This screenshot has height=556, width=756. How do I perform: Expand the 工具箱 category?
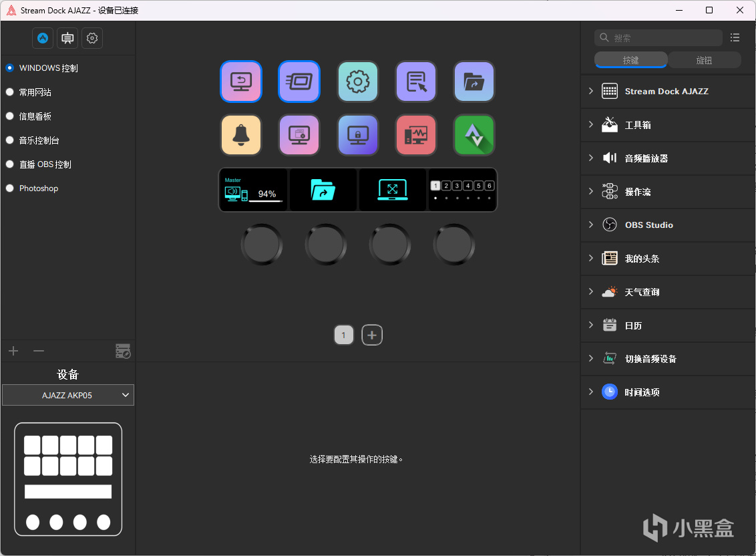click(x=590, y=124)
